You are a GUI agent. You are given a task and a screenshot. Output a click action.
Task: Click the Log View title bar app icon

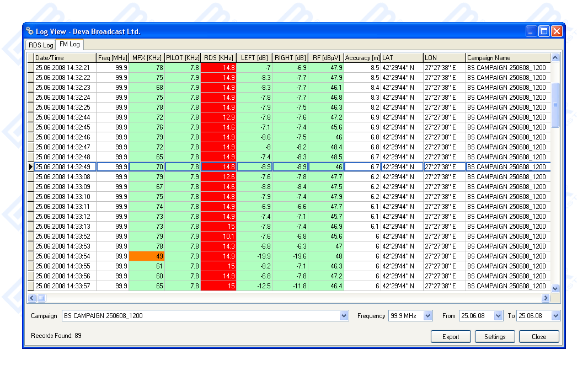30,31
